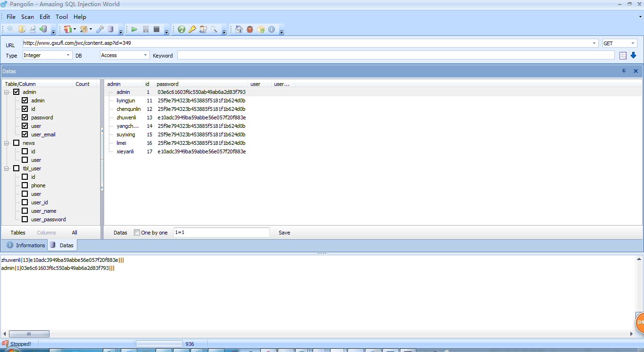Check the tbl_user table checkbox
This screenshot has height=352, width=644.
tap(17, 168)
